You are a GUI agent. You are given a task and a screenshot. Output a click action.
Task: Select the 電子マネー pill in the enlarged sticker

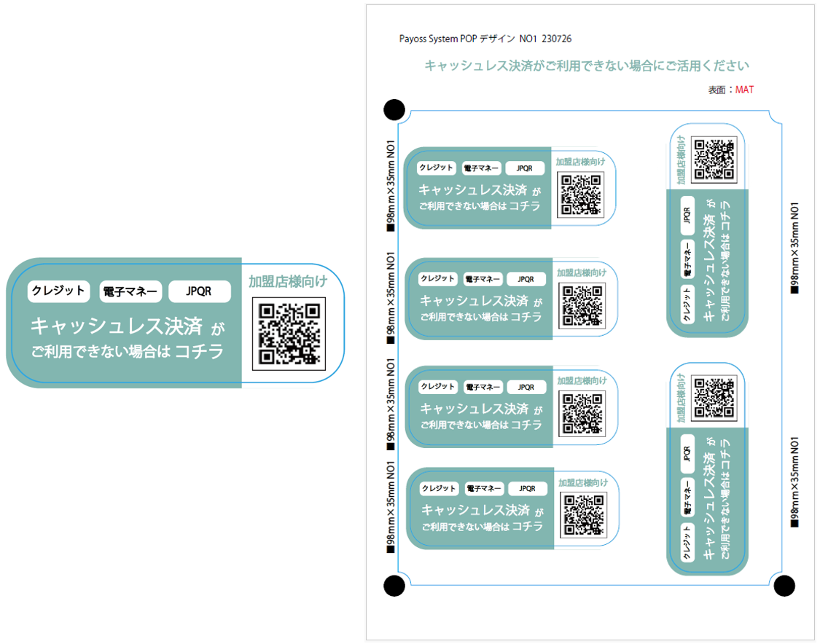(130, 291)
